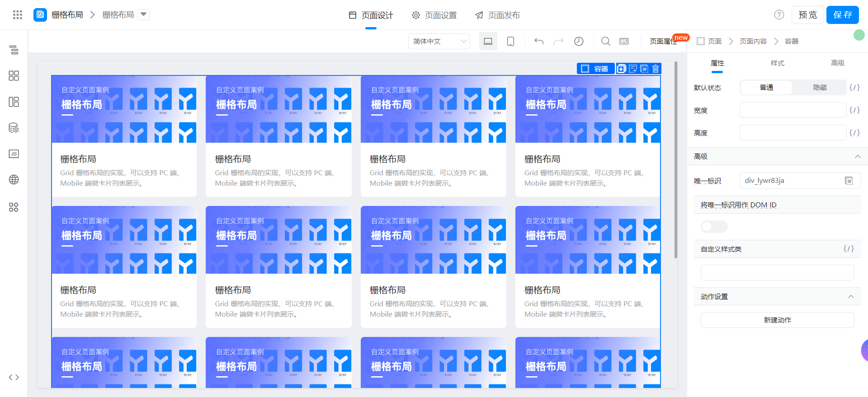This screenshot has width=868, height=397.
Task: Click the add-lines icon on container toolbar
Action: point(633,69)
